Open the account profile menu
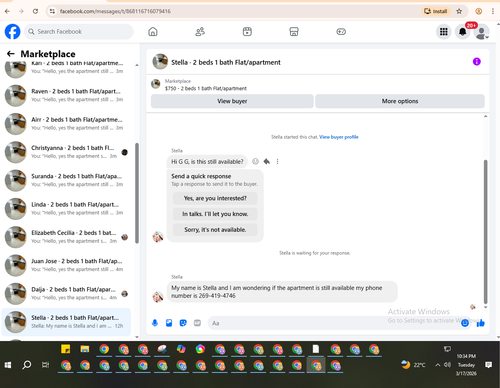This screenshot has height=388, width=500. pyautogui.click(x=482, y=32)
